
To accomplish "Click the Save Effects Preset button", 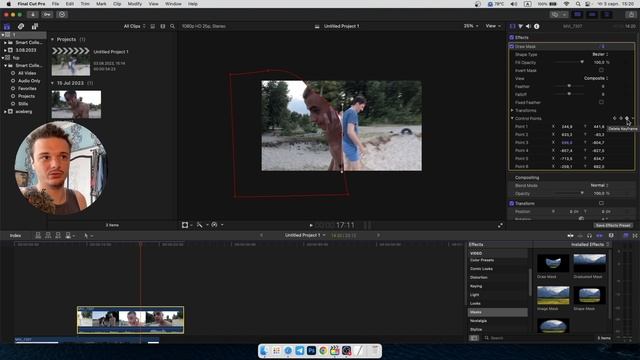I will pyautogui.click(x=613, y=225).
